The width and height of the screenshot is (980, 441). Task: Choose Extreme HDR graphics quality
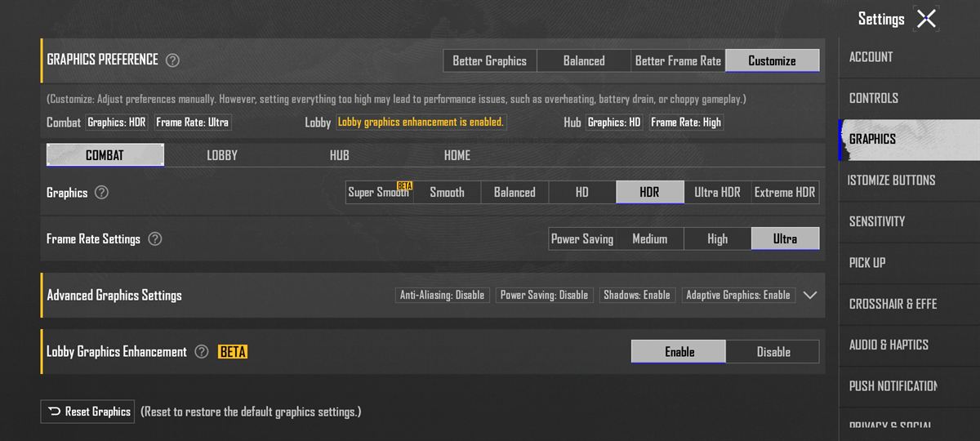(x=784, y=193)
